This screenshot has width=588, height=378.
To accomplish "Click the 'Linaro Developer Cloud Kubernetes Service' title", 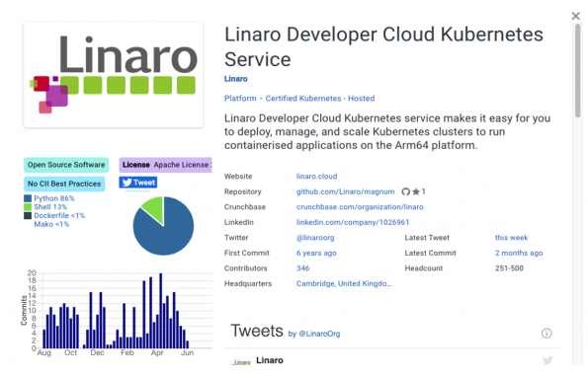I will (383, 46).
